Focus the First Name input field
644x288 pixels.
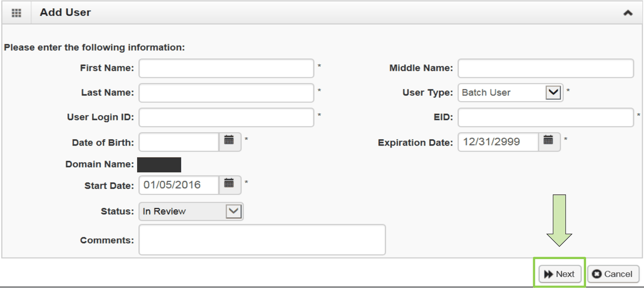coord(226,68)
